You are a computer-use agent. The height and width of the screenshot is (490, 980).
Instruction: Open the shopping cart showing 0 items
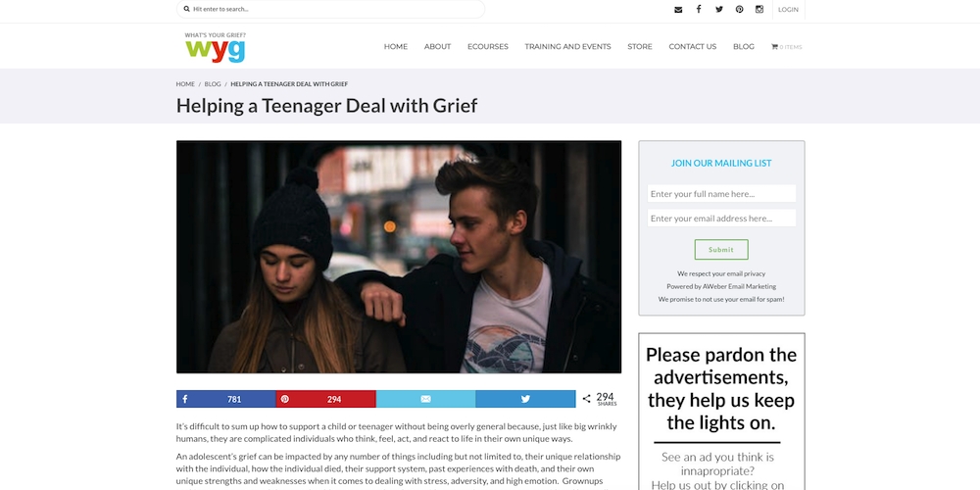[x=786, y=47]
